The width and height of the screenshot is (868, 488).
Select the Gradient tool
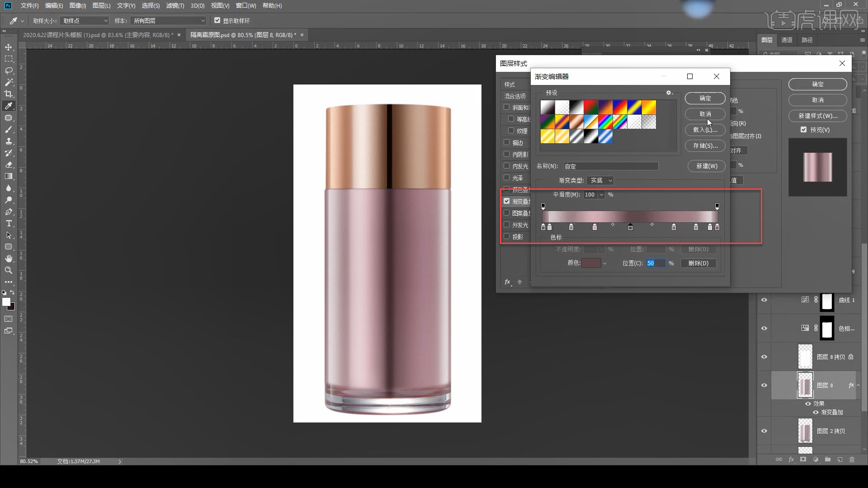point(9,177)
